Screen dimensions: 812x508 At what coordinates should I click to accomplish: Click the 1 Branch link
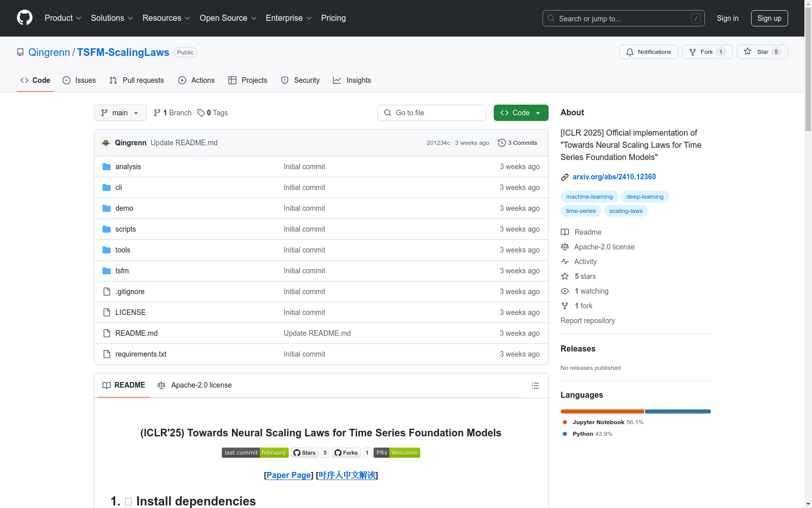pyautogui.click(x=173, y=113)
